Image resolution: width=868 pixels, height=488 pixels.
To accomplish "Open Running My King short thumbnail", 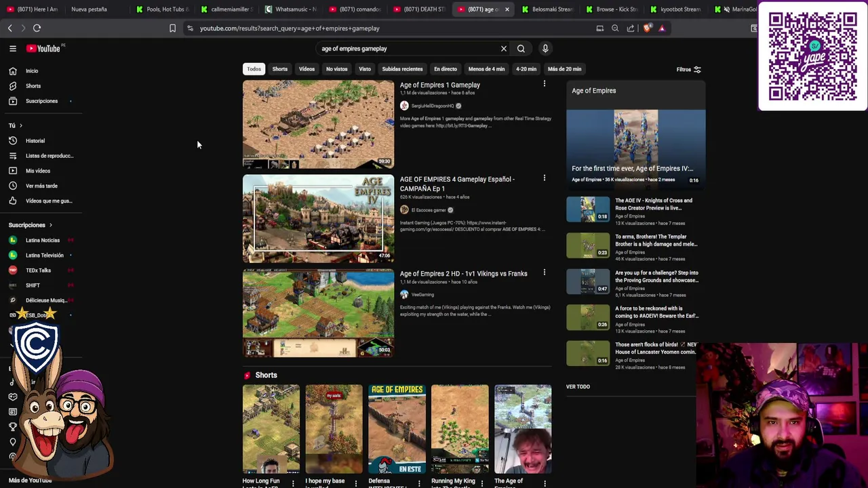I will click(x=460, y=429).
